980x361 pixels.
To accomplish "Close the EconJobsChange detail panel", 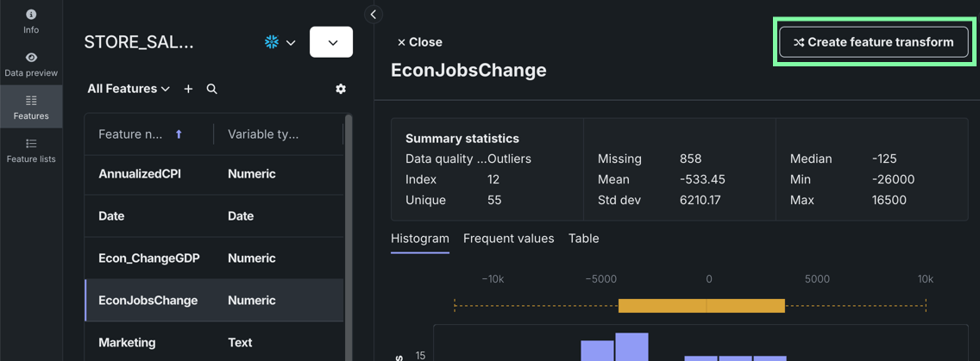I will click(x=419, y=42).
